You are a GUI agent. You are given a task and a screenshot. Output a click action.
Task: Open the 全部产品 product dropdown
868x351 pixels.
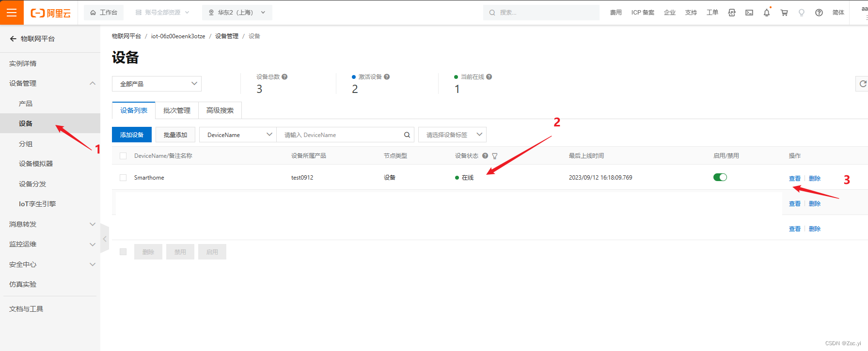[x=157, y=84]
